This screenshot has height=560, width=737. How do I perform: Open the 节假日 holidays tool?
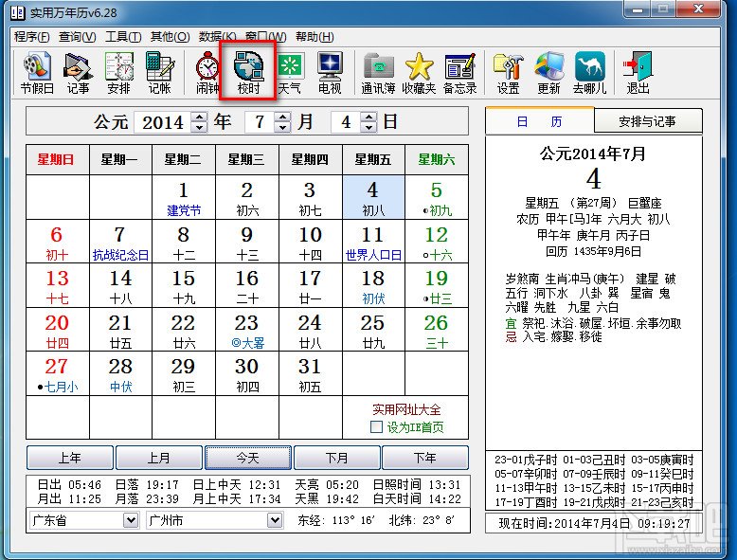tap(37, 73)
